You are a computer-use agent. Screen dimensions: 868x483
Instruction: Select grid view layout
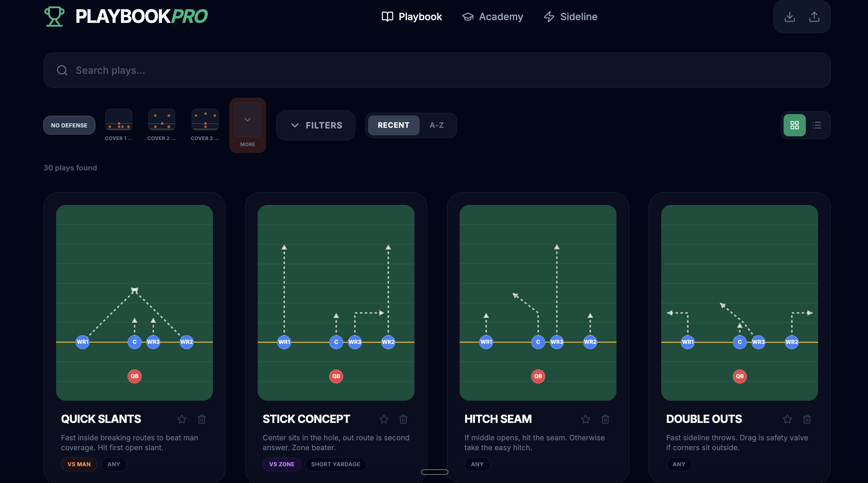pyautogui.click(x=795, y=125)
